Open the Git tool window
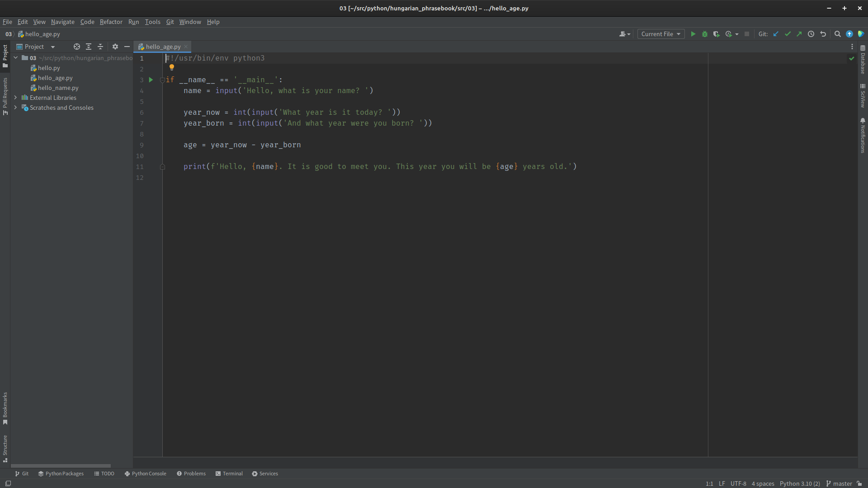This screenshot has height=488, width=868. [22, 474]
